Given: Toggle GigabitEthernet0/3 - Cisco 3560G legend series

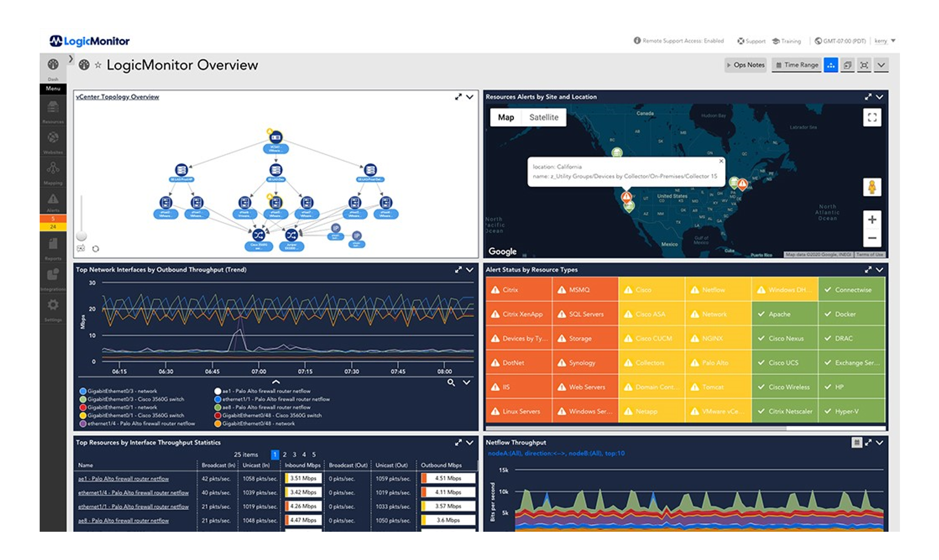Looking at the screenshot, I should pyautogui.click(x=132, y=399).
